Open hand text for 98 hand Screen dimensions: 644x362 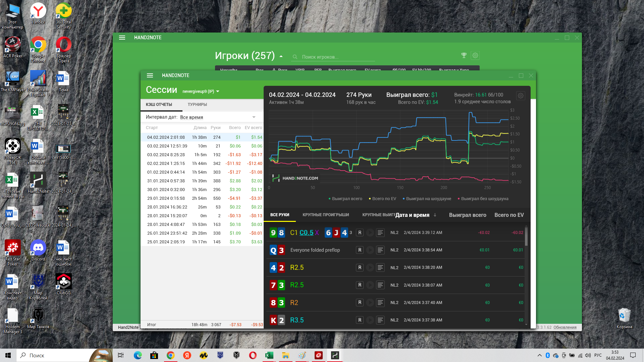[x=380, y=233]
